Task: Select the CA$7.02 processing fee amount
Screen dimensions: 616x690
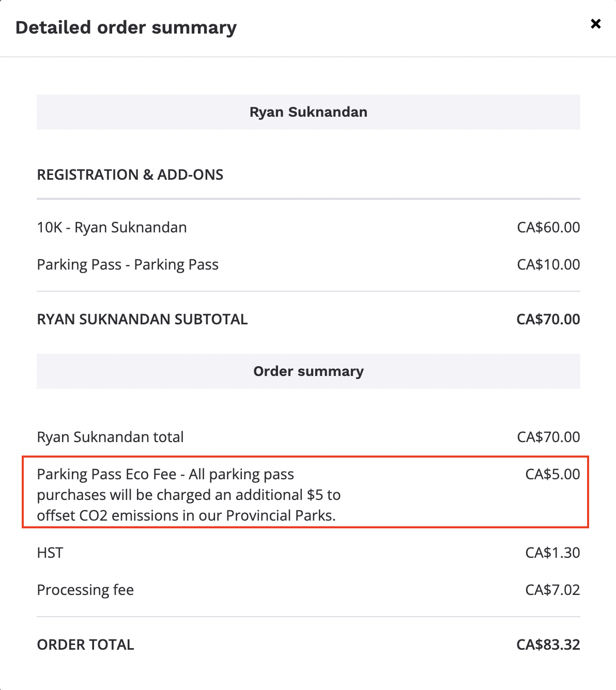Action: coord(552,590)
